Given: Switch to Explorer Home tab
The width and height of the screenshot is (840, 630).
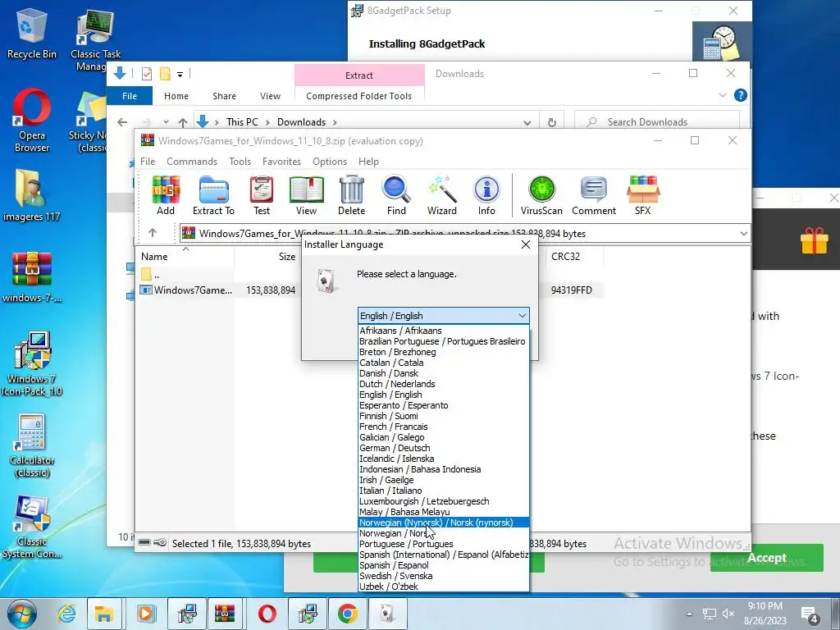Looking at the screenshot, I should (x=176, y=96).
